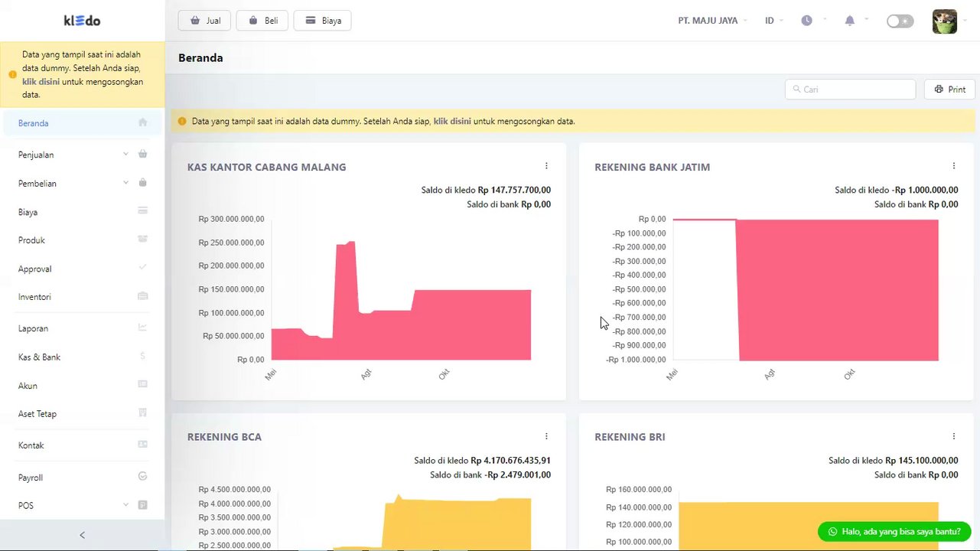Go to the Produk menu
Screen dimensions: 980x551
click(x=83, y=240)
